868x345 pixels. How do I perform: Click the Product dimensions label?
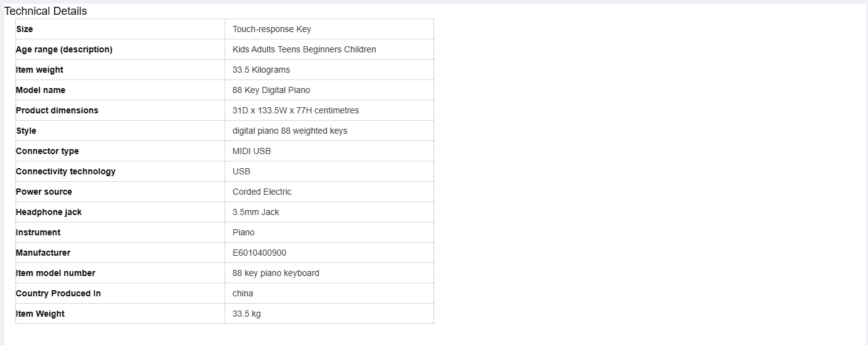[x=57, y=110]
